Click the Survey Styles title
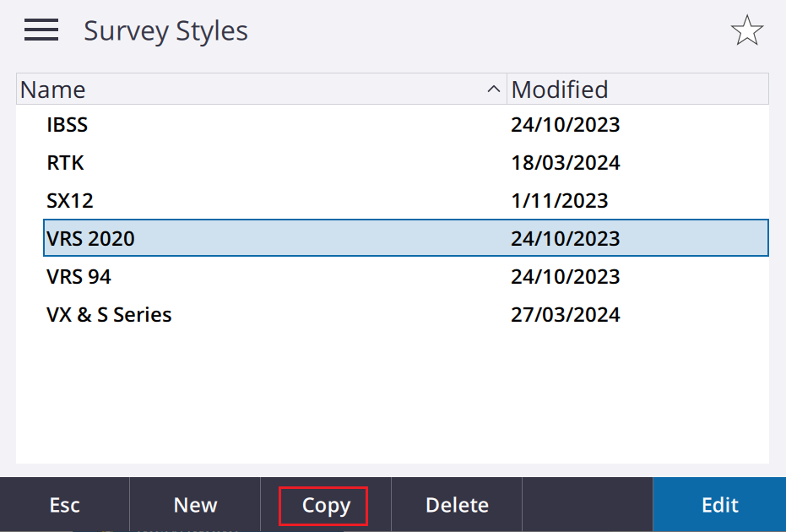 [166, 31]
